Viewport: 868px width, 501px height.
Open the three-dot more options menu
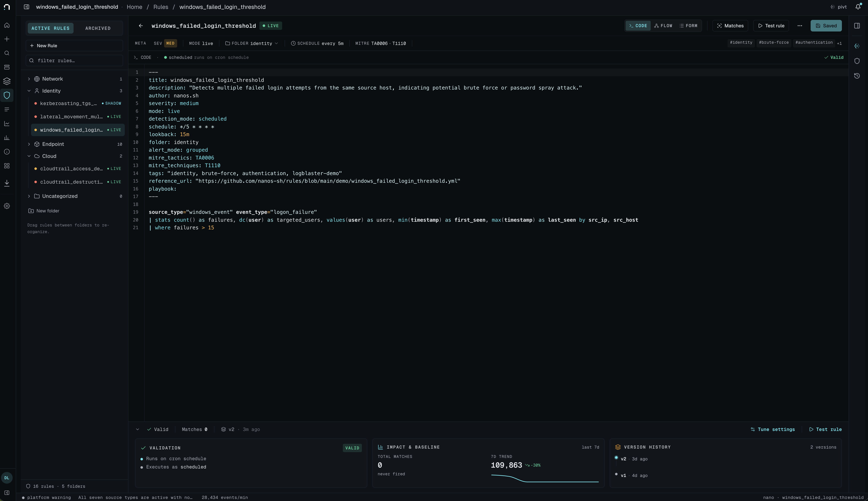tap(800, 26)
